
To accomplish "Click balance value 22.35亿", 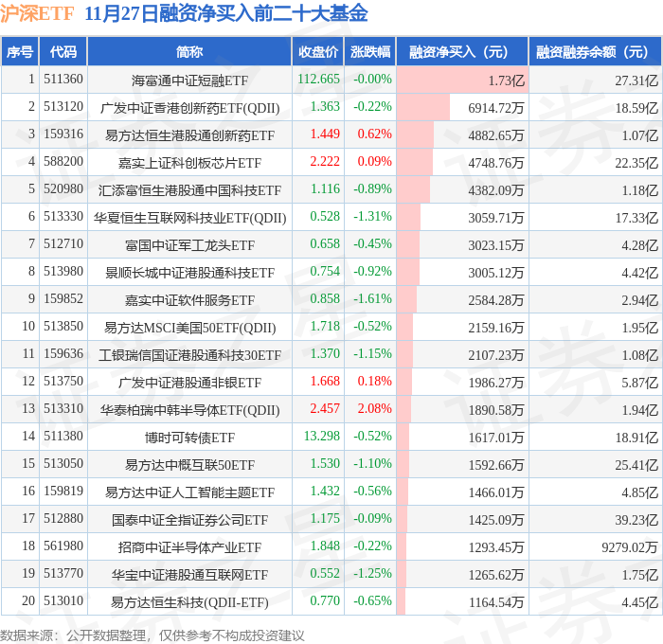I will 636,162.
